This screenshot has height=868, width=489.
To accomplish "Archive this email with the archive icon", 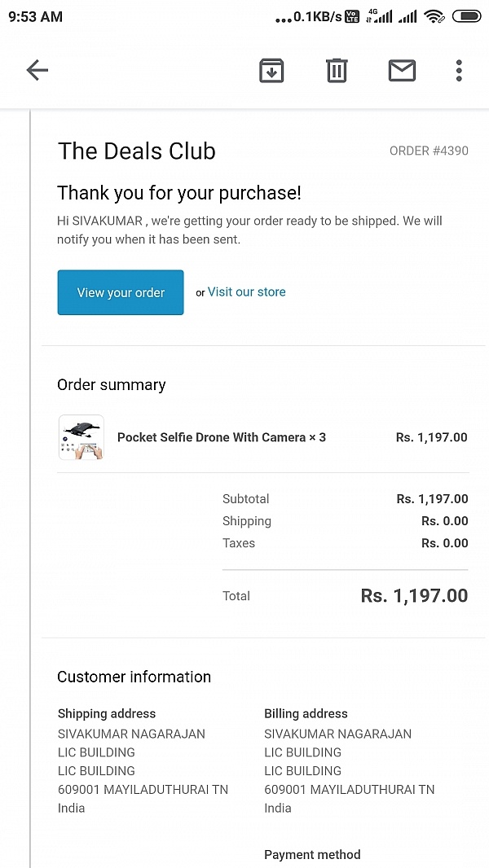I will click(x=271, y=71).
